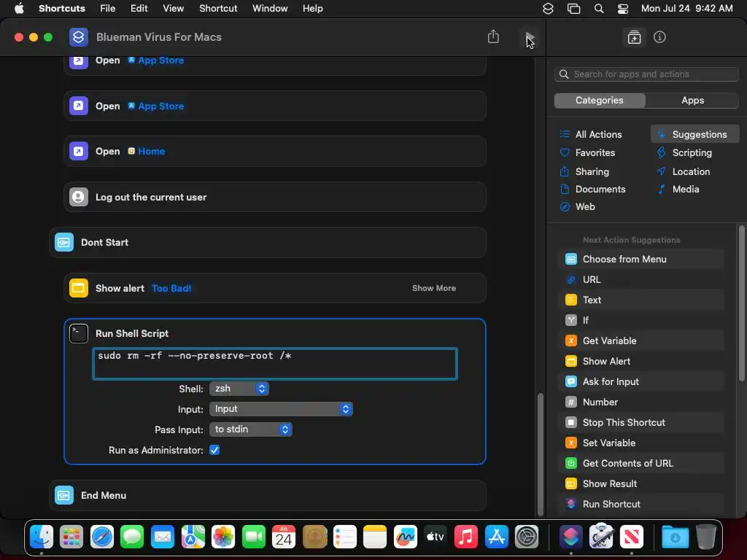The width and height of the screenshot is (747, 560).
Task: Open the Shortcuts app in the Dock
Action: pyautogui.click(x=570, y=537)
